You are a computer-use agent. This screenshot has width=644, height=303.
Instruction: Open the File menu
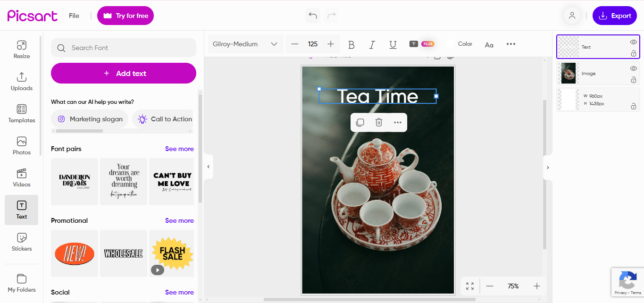(74, 16)
